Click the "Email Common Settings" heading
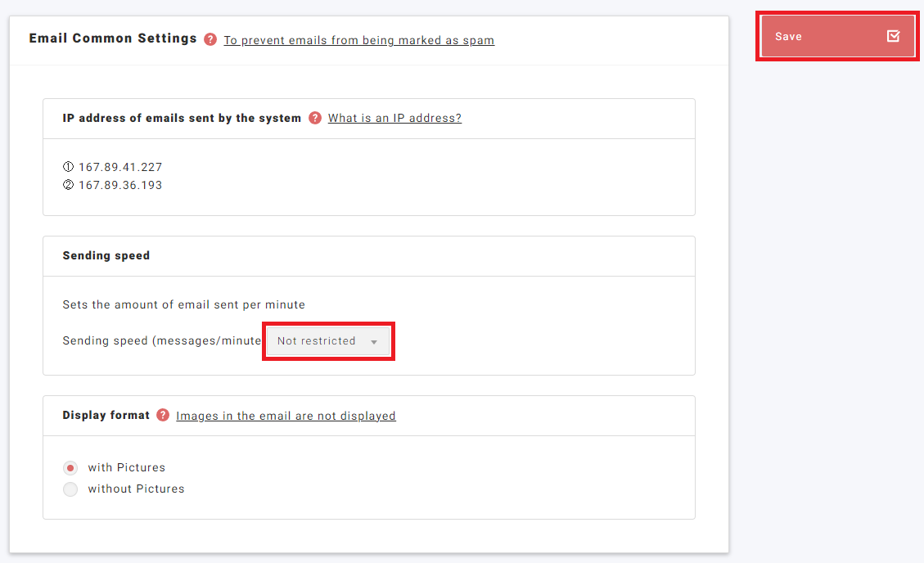 click(x=113, y=38)
